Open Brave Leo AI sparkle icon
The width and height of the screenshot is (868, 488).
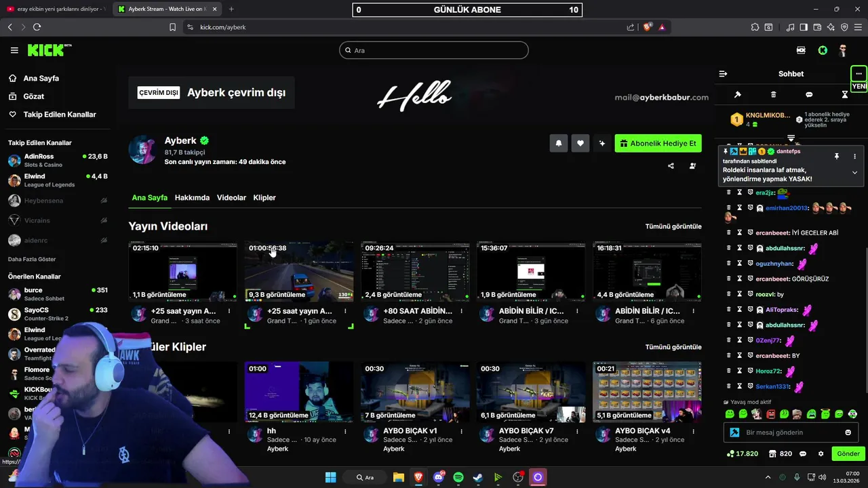[831, 27]
